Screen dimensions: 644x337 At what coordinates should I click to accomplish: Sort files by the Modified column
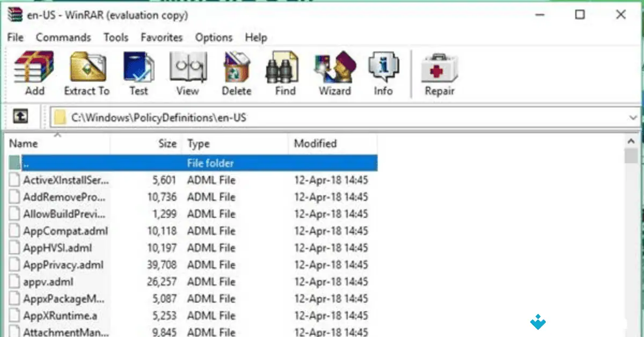(315, 143)
